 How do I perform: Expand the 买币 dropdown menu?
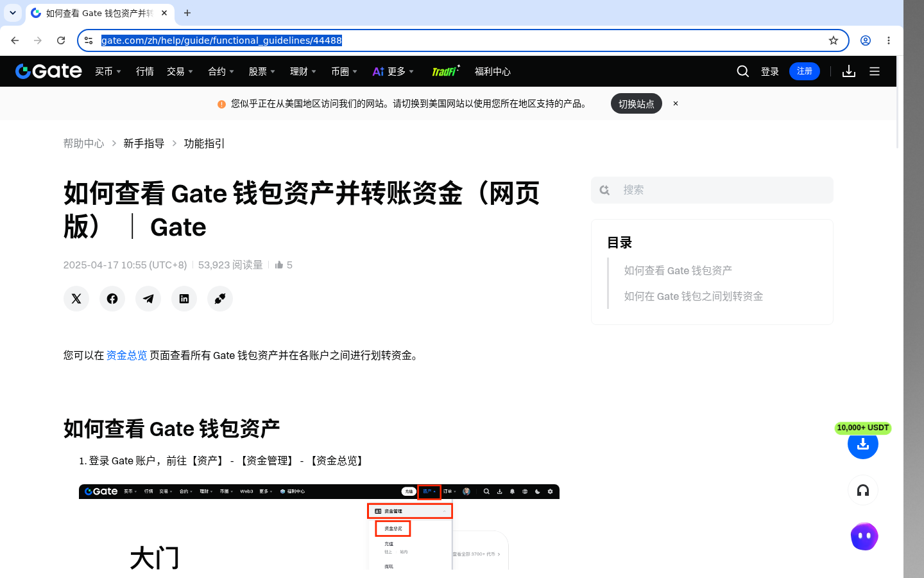[108, 71]
